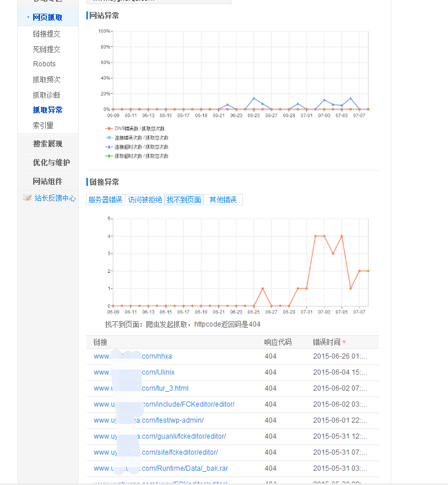Open the link ending in /tur_3.html
Viewport: 448px width, 485px height.
pyautogui.click(x=141, y=388)
